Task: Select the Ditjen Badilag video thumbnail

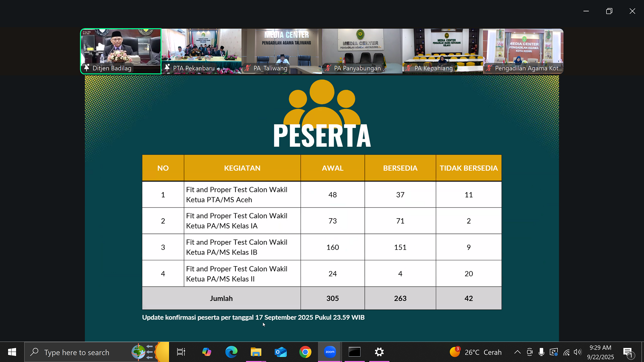Action: (121, 47)
